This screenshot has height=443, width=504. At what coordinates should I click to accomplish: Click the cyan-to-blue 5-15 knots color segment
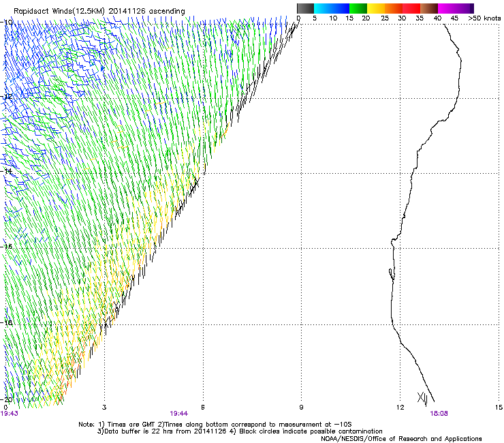pos(332,8)
